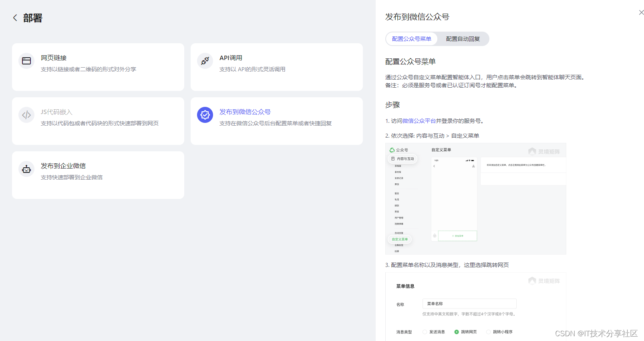The image size is (644, 341).
Task: Click 自定义菜单 highlighted item in tutorial screenshot
Action: (400, 239)
